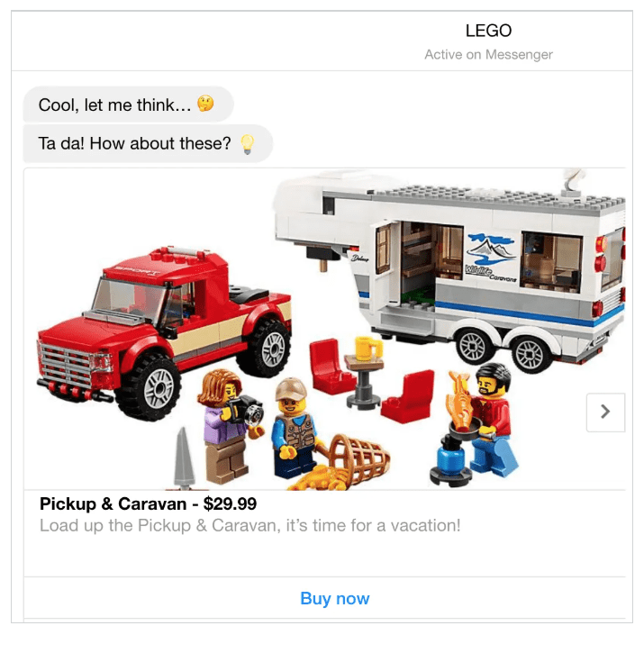Viewport: 644px width, 671px height.
Task: Click the Pickup & Caravan - $29.99 title
Action: click(148, 503)
